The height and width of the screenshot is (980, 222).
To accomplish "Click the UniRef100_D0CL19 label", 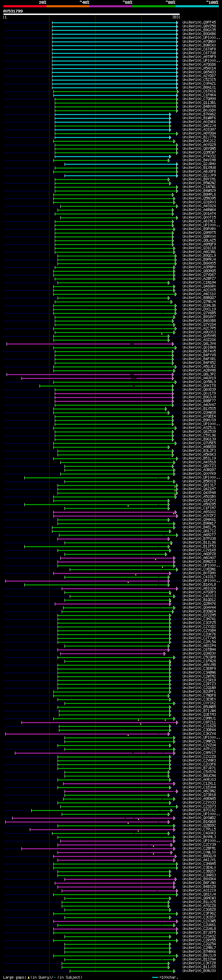I will [x=199, y=309].
